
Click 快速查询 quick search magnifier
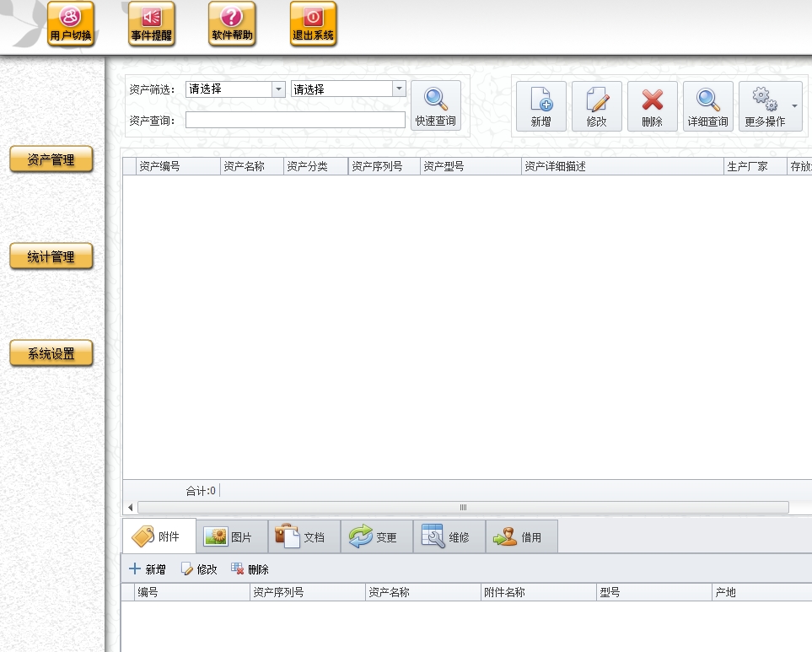pos(435,105)
